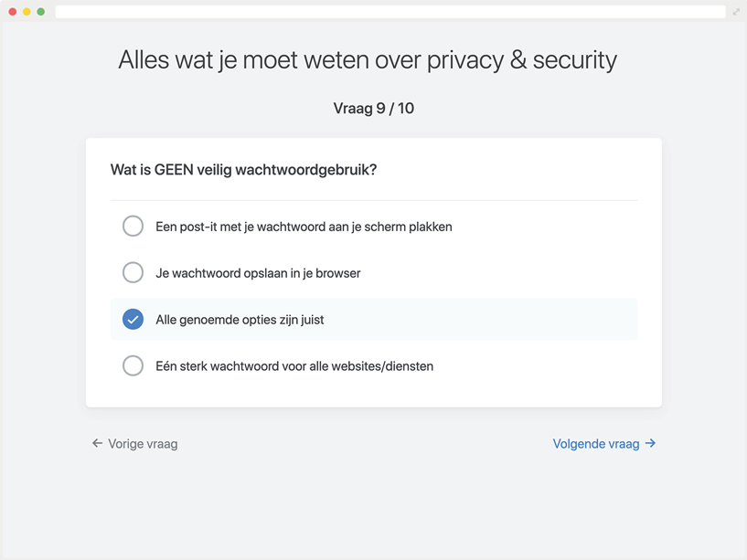
Task: Close the window with the red button
Action: click(13, 12)
